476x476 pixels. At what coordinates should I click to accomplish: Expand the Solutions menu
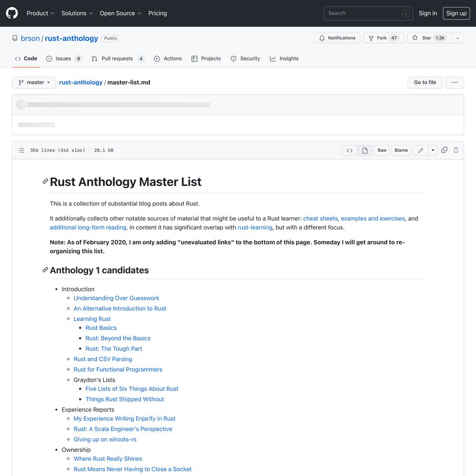click(77, 13)
